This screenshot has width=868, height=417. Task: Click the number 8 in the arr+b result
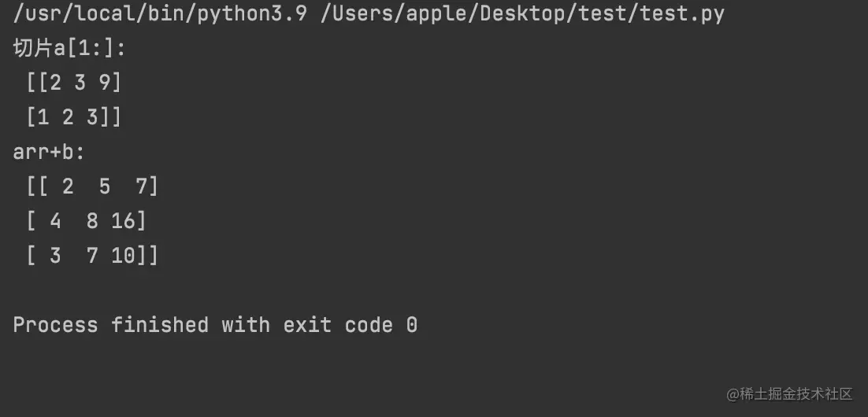click(x=92, y=221)
